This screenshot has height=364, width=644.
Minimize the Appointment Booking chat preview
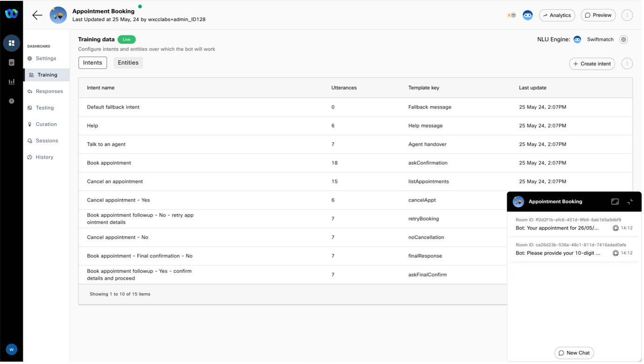point(630,202)
